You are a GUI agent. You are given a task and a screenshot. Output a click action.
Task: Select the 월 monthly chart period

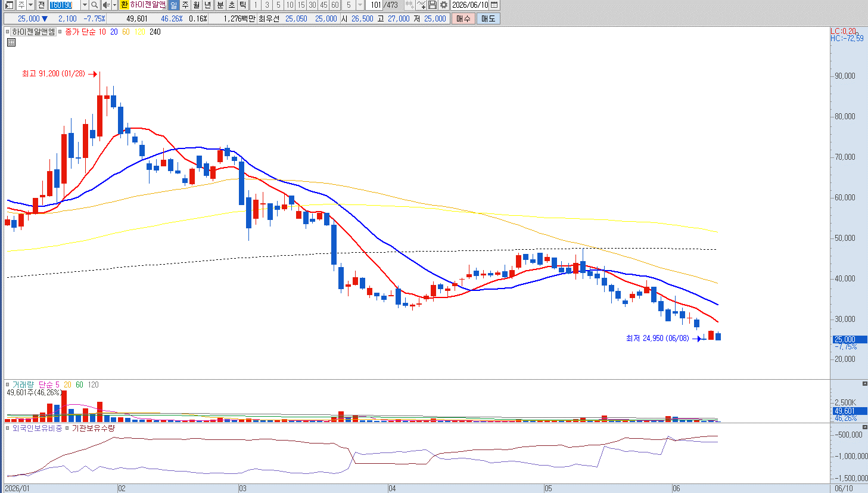(197, 5)
